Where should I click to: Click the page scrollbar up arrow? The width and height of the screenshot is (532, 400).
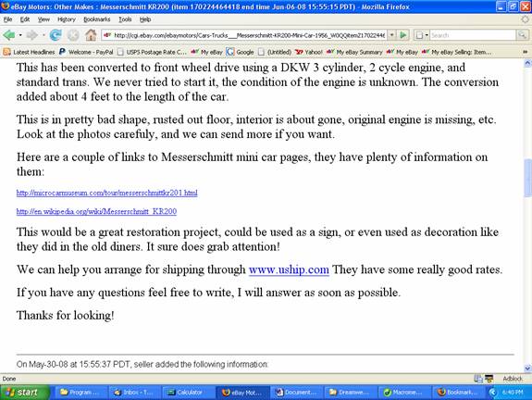click(x=527, y=63)
